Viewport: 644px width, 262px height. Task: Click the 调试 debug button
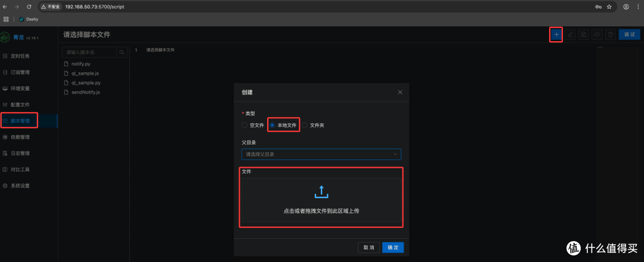629,35
